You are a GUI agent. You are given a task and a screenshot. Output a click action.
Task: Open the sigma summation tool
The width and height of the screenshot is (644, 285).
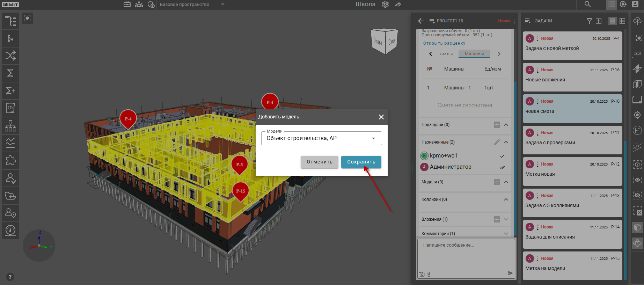coord(10,73)
